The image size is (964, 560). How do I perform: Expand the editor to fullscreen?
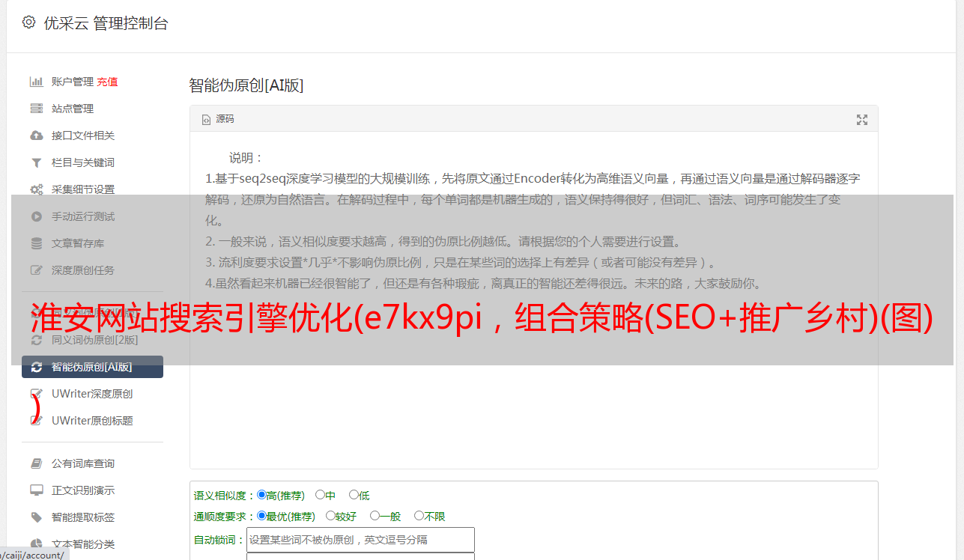pyautogui.click(x=862, y=119)
